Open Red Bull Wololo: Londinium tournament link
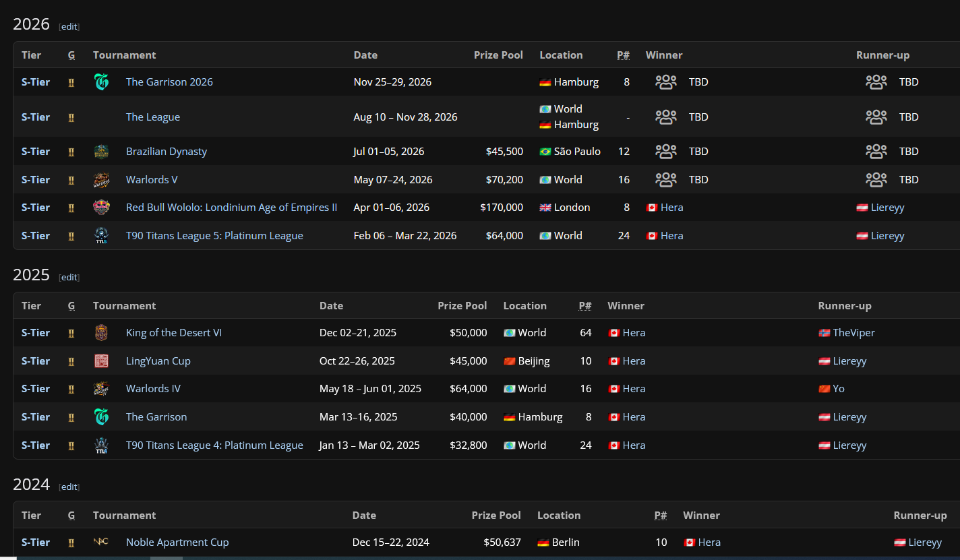960x560 pixels. tap(231, 208)
